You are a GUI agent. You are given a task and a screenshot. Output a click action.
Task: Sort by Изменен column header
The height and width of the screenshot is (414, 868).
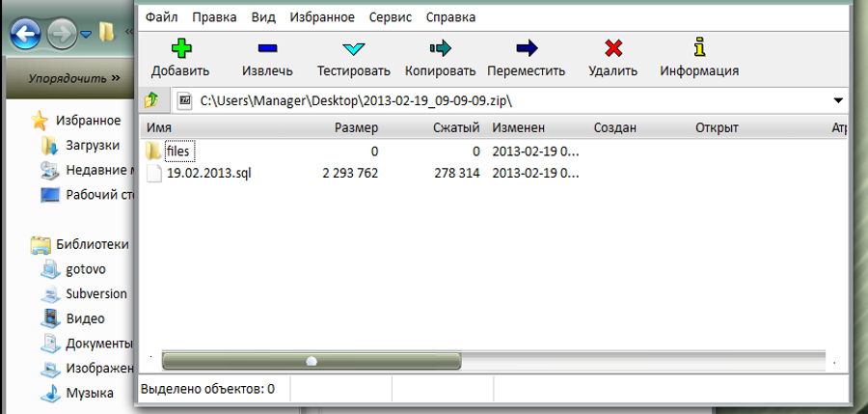point(519,128)
